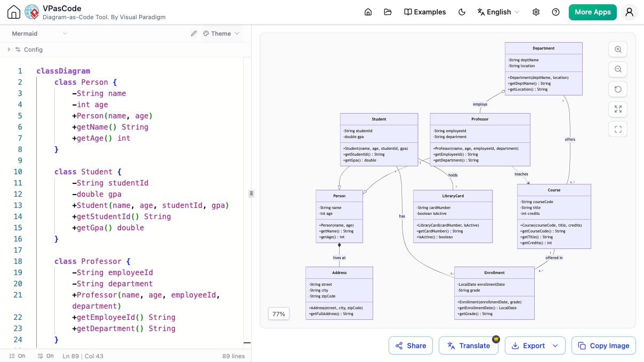This screenshot has height=362, width=644.
Task: Click the crown badge on Translate button
Action: 496,339
